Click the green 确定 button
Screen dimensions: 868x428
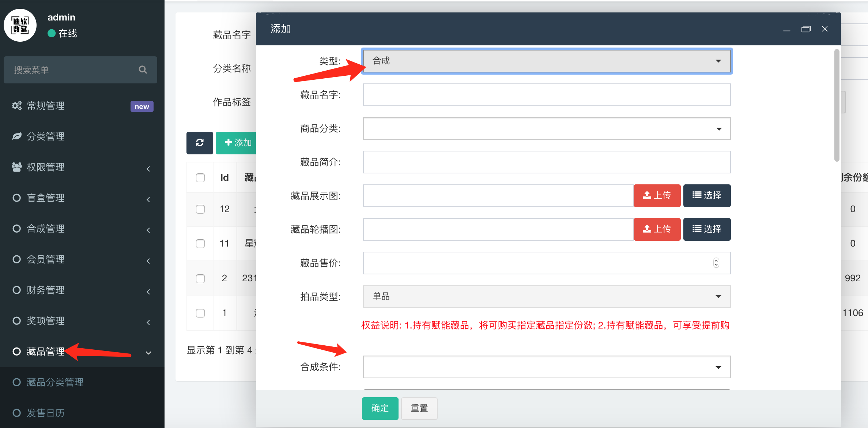(x=380, y=408)
